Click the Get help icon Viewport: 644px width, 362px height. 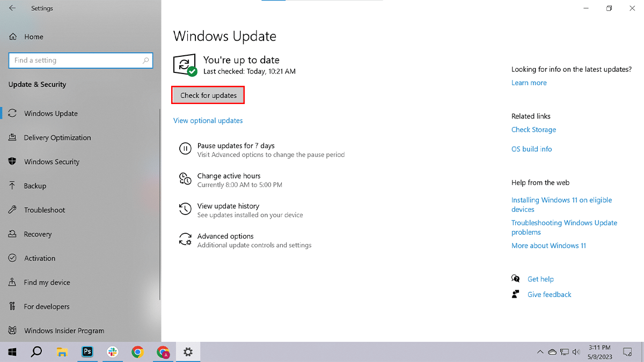(x=516, y=279)
